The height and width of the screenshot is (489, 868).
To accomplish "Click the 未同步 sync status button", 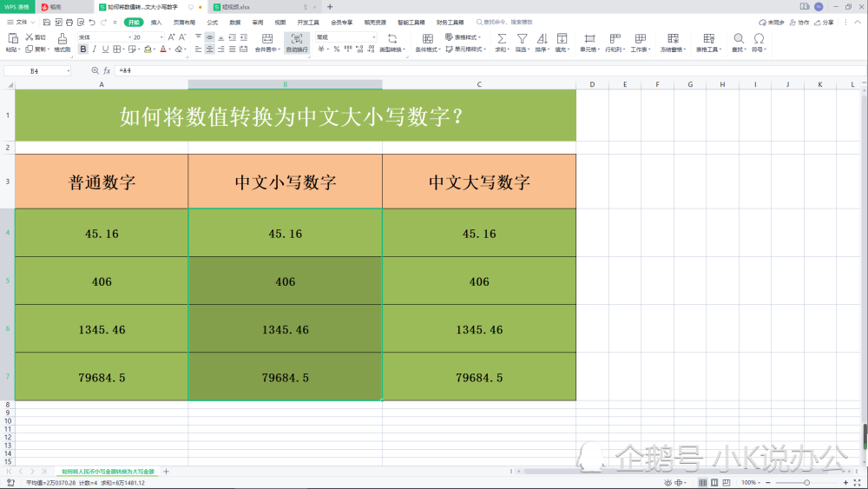I will (771, 23).
